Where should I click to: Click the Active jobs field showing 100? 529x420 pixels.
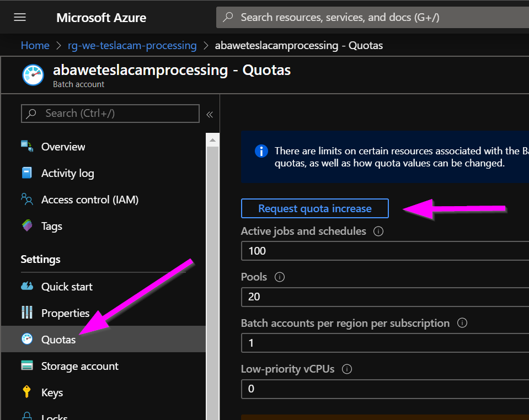(x=385, y=251)
